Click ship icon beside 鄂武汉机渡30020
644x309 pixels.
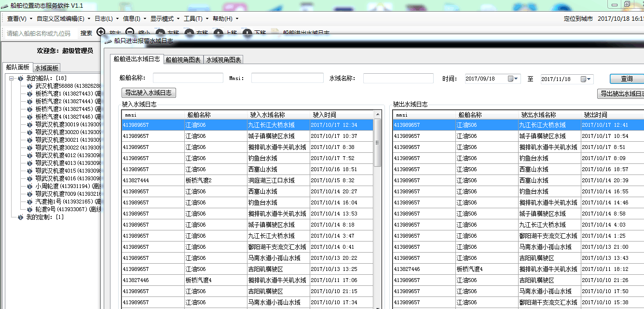(30, 132)
